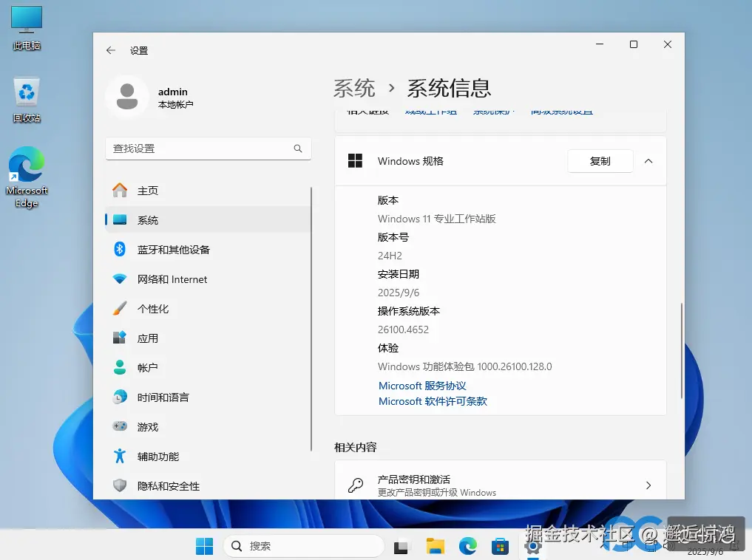Open the accessibility figure icon for 辅助功能
Screen dimensions: 752x560
tap(120, 456)
